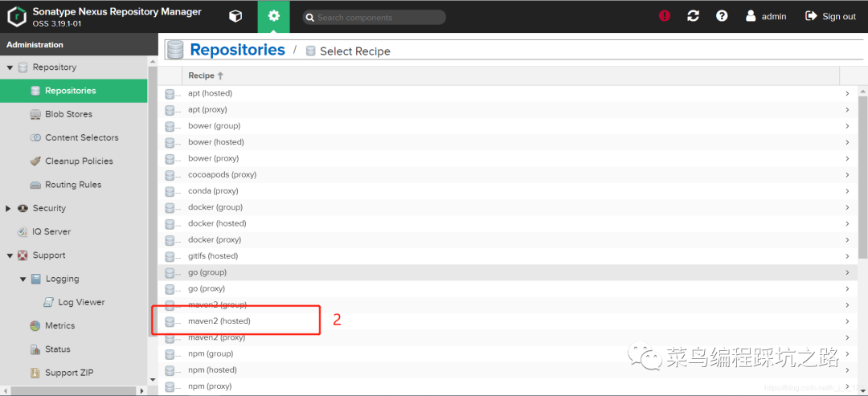Screen dimensions: 868x396
Task: Select the docker (proxy) recipe
Action: [x=508, y=240]
